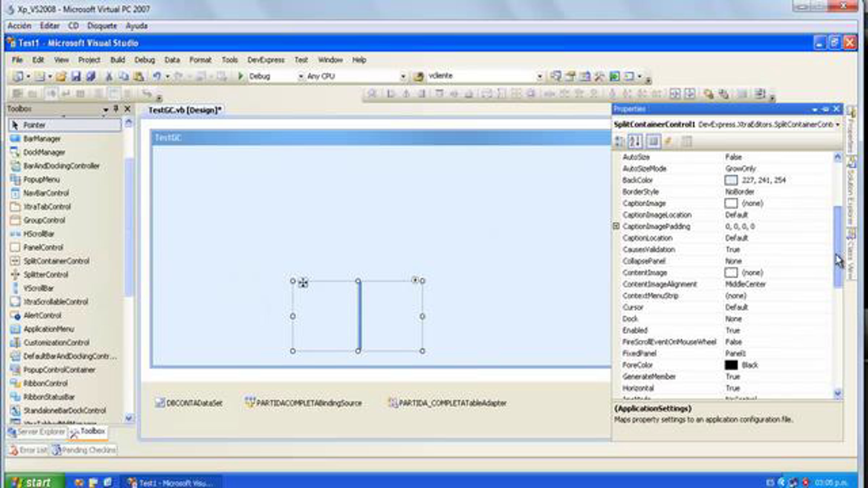Click Bring to Front on the layout toolbar
The height and width of the screenshot is (488, 868).
pyautogui.click(x=709, y=94)
